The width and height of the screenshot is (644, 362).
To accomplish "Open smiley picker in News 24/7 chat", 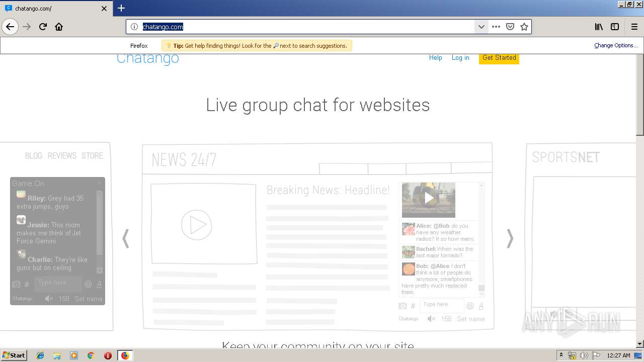I will pyautogui.click(x=470, y=306).
